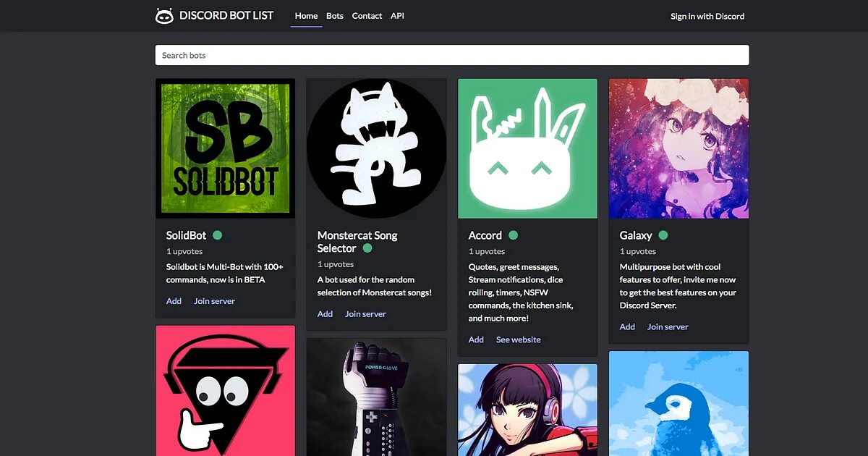Click the Discord Bot List robot logo icon
The width and height of the screenshot is (868, 456).
tap(164, 16)
